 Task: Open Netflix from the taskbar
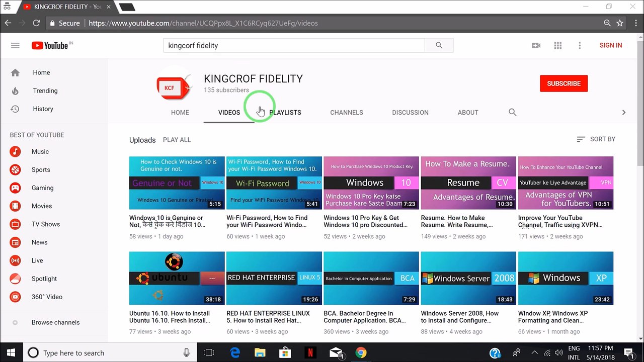(x=310, y=352)
